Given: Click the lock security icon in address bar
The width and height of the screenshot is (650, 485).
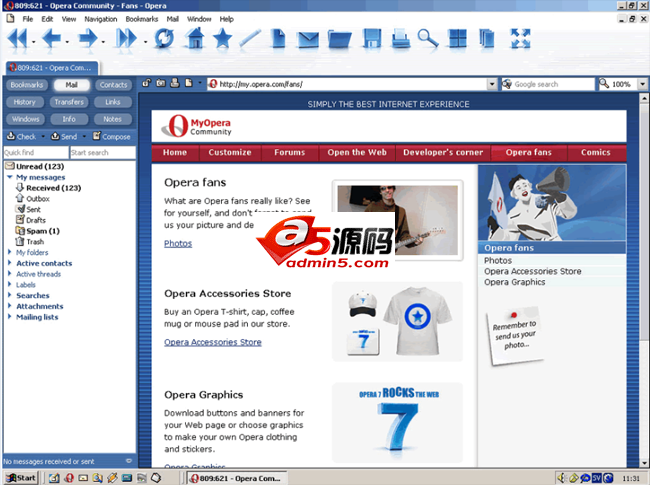Looking at the screenshot, I should tap(146, 83).
